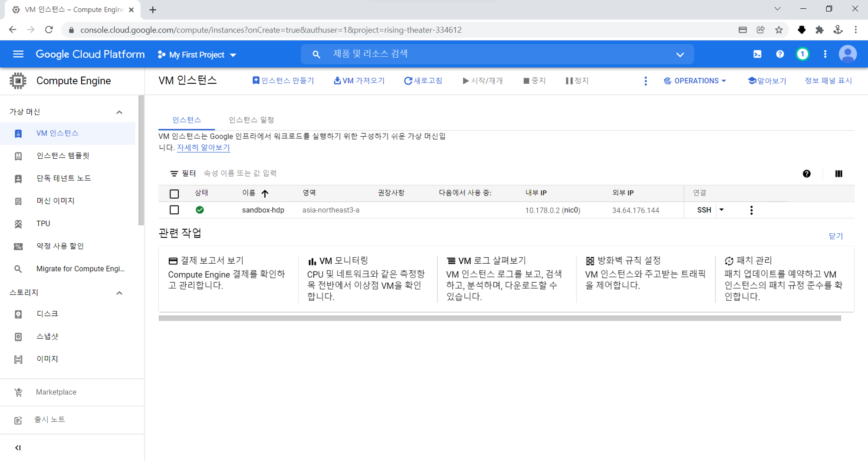Screen dimensions: 868x461
Task: Click the Compute Engine chip icon
Action: coord(18,81)
